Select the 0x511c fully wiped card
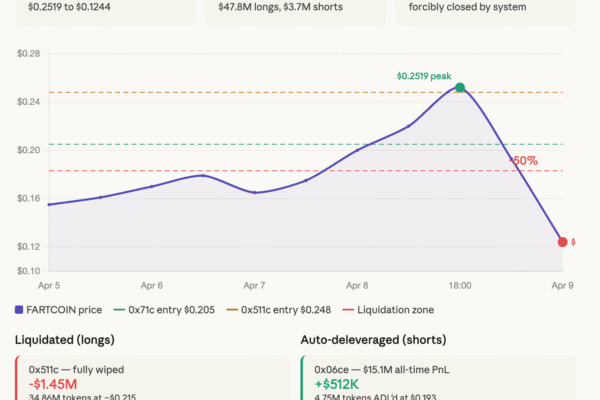 pyautogui.click(x=152, y=378)
